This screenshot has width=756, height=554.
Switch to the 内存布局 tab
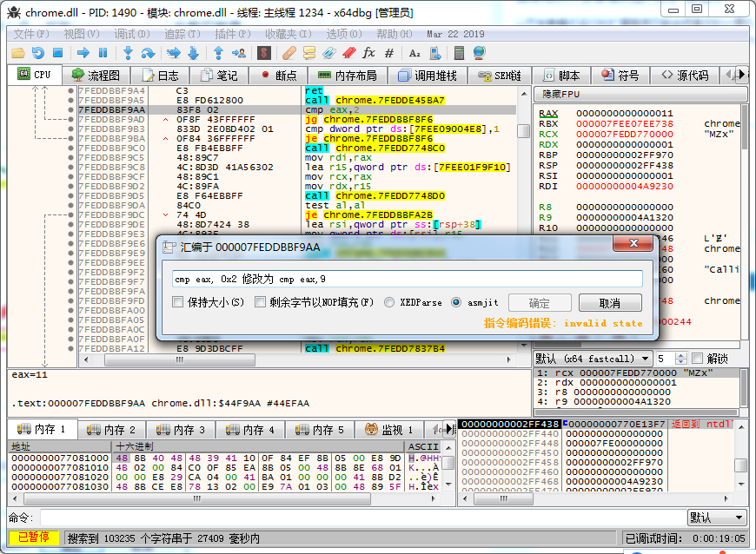[x=348, y=76]
